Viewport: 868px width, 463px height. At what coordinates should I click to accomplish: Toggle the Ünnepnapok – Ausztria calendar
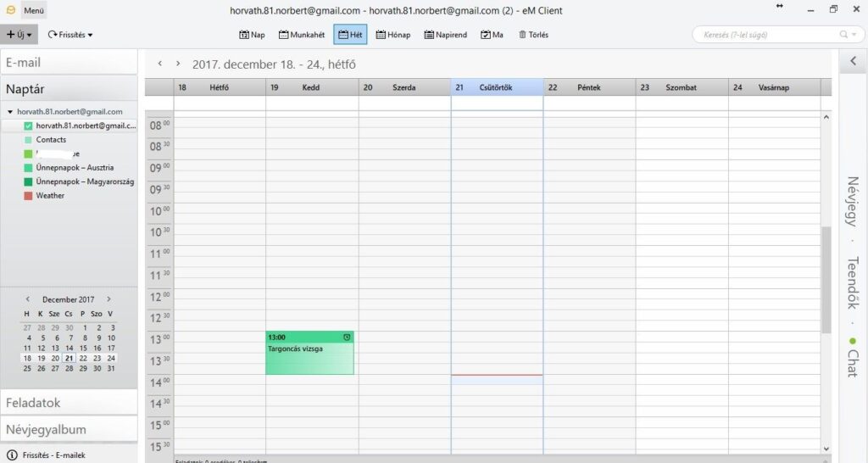click(28, 167)
